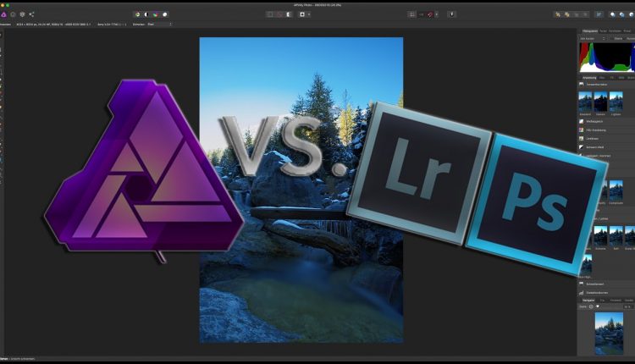
Task: Open the Einheiten Pixel dropdown
Action: point(155,25)
